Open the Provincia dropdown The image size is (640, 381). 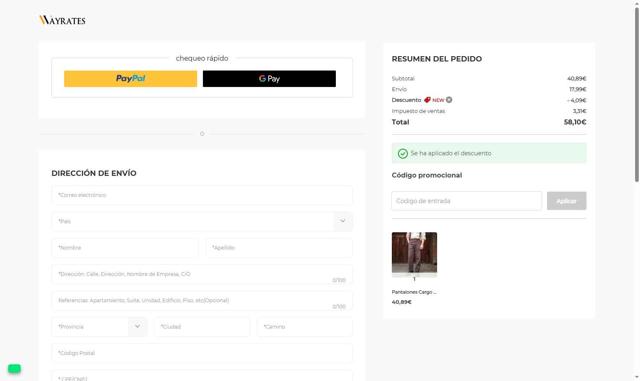[x=99, y=327]
